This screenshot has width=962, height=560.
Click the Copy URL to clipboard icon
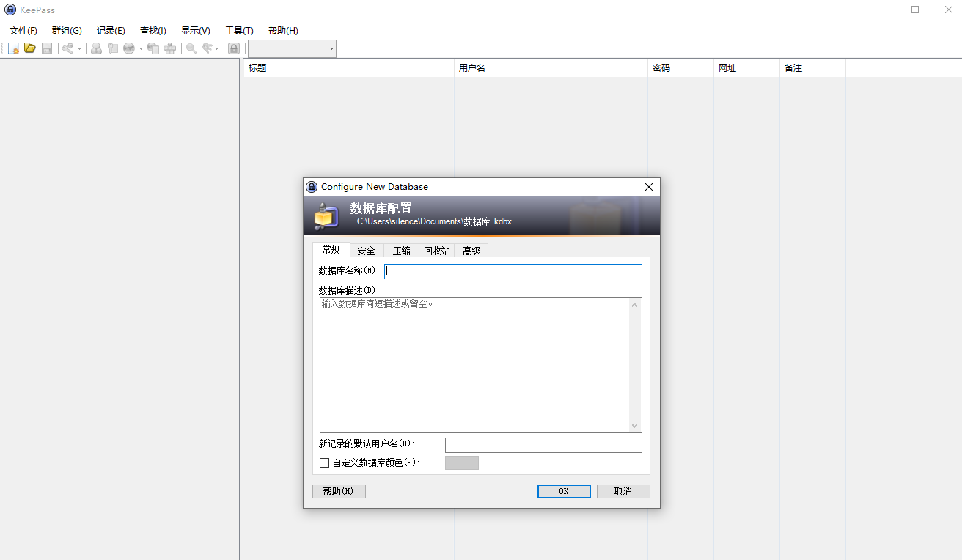click(x=153, y=48)
